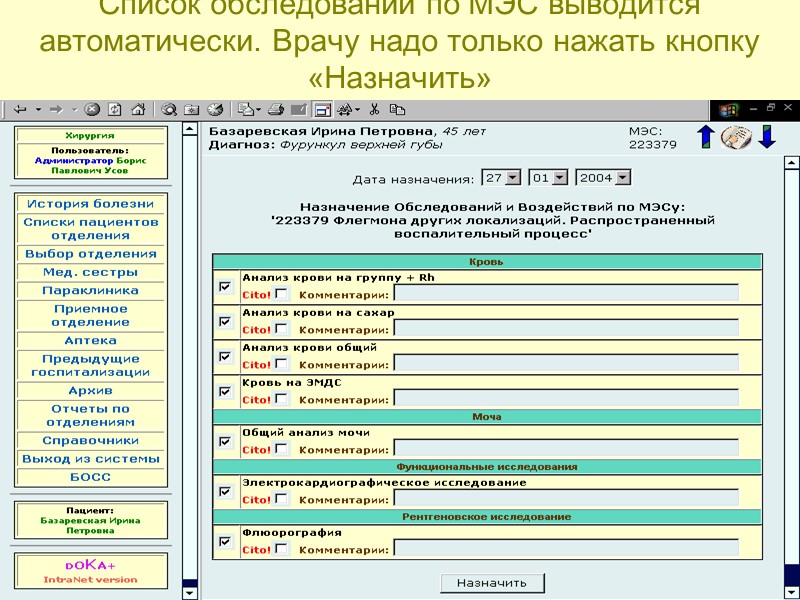Click the Edit page toolbar icon
Screen dimensions: 800x600
(299, 109)
